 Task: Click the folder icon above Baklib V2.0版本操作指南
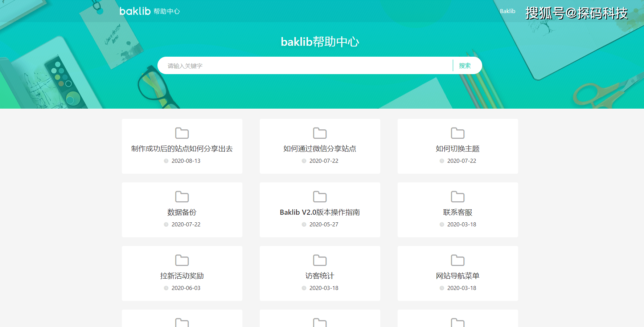(320, 197)
